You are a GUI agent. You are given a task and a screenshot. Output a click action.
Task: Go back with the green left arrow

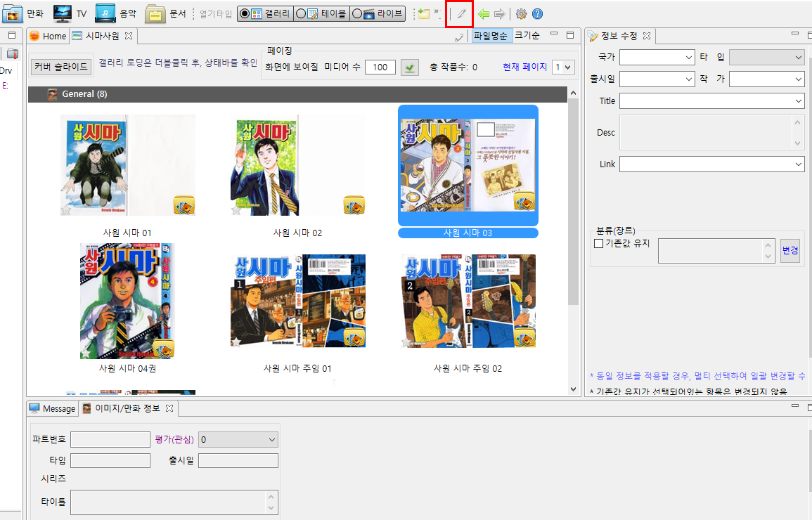point(484,14)
